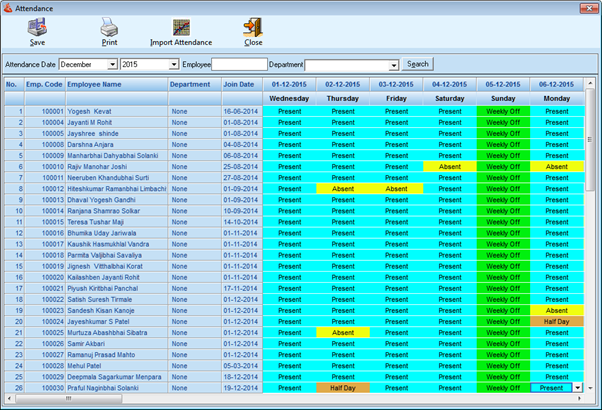Click the Employee text field
This screenshot has width=602, height=410.
239,64
